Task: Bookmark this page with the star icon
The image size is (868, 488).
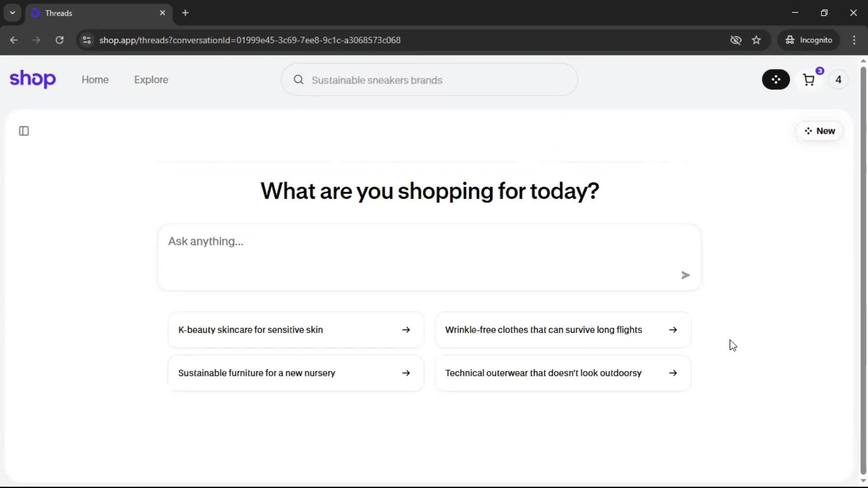Action: pos(756,40)
